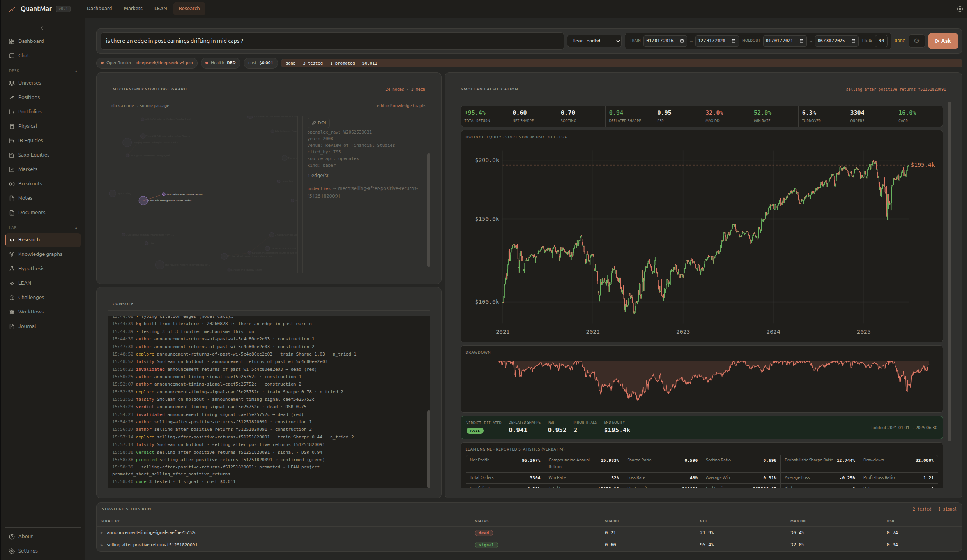The width and height of the screenshot is (967, 560).
Task: Click the '+95.4%' total return value
Action: tap(475, 113)
